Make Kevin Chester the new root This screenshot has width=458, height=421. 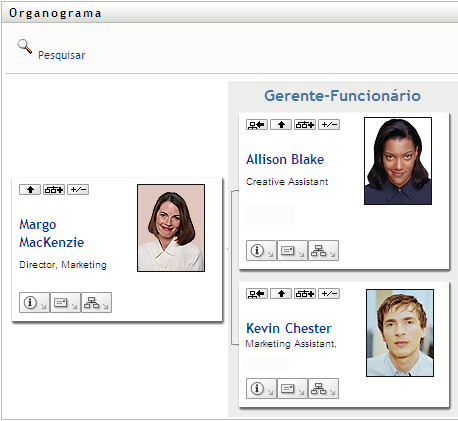click(x=257, y=294)
